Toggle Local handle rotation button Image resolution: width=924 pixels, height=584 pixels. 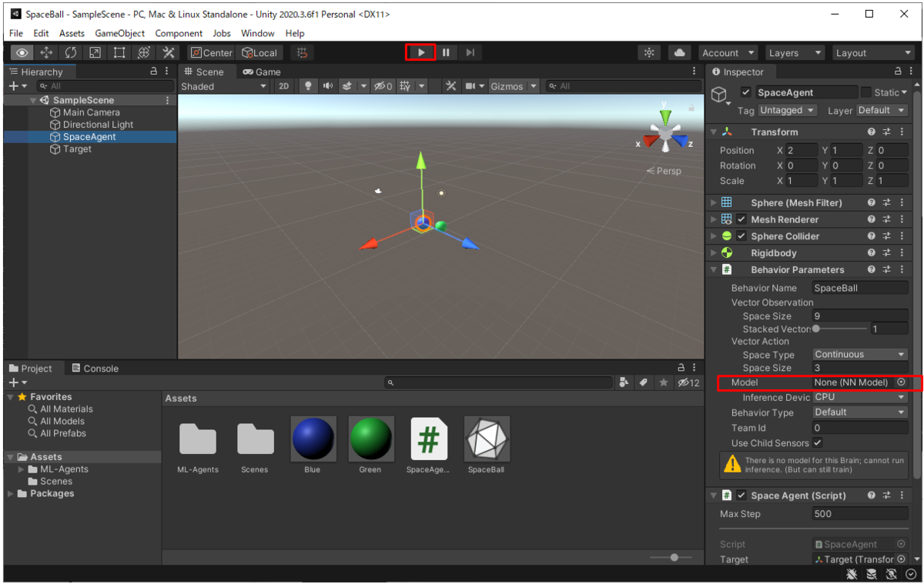tap(259, 53)
